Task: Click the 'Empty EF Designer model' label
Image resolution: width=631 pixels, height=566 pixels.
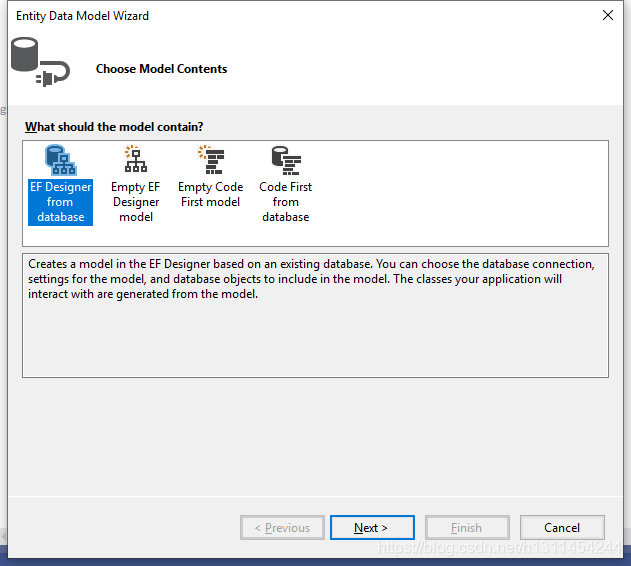Action: coord(136,202)
